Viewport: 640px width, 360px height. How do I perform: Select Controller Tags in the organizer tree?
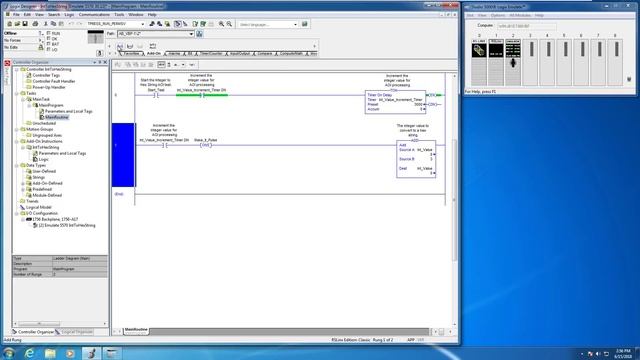(x=46, y=76)
